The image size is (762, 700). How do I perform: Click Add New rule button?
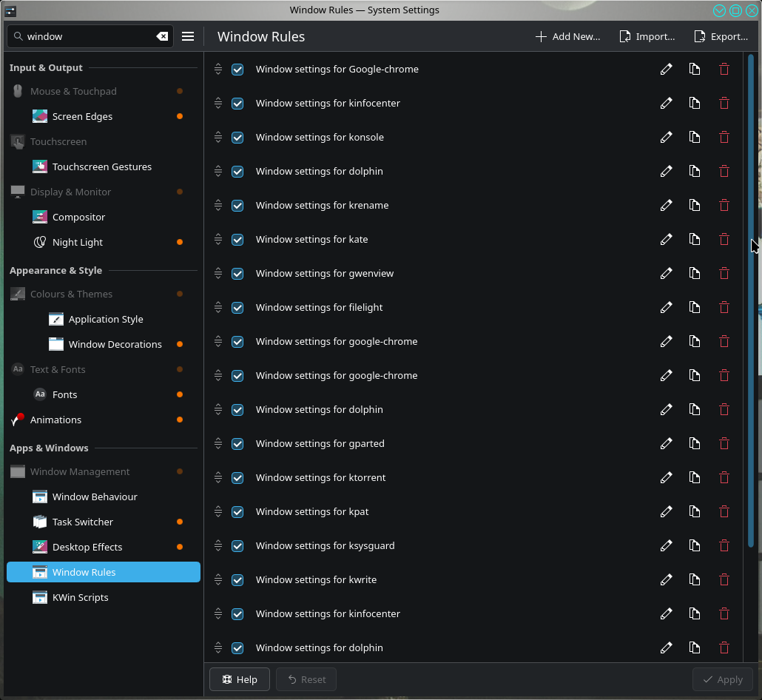(568, 36)
